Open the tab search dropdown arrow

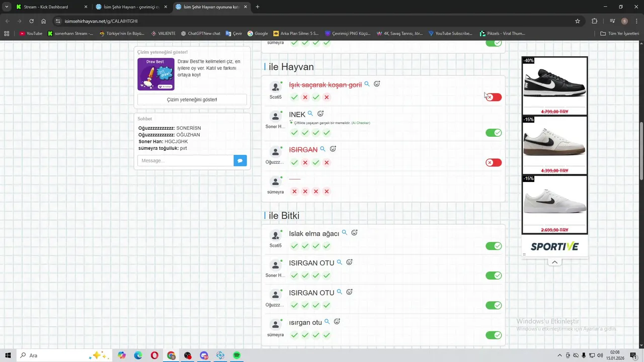tap(7, 7)
